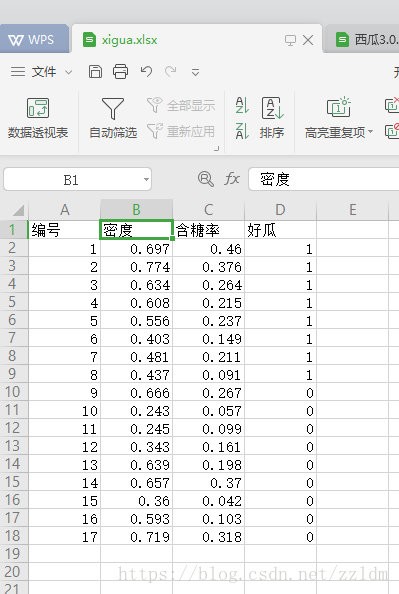
Task: Select column B header
Action: pos(136,209)
